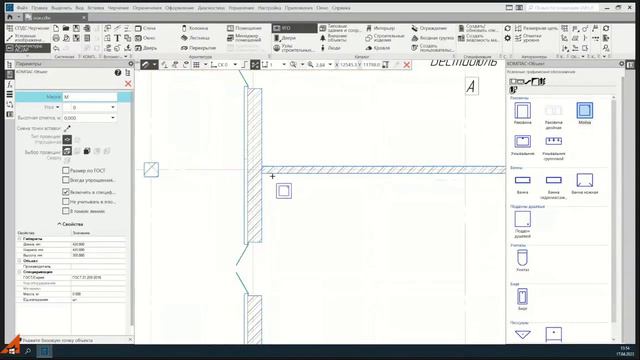This screenshot has width=640, height=360.
Task: Collapse the Габариты property group
Action: tap(19, 239)
